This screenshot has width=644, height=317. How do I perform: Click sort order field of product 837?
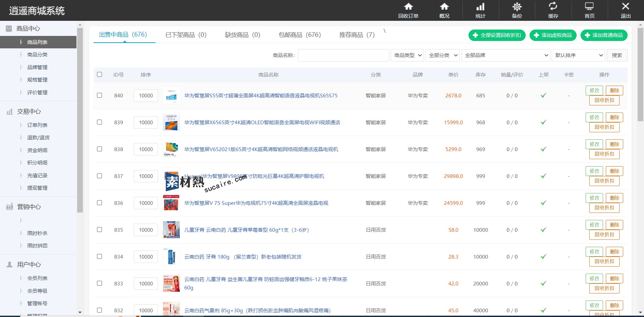[146, 176]
